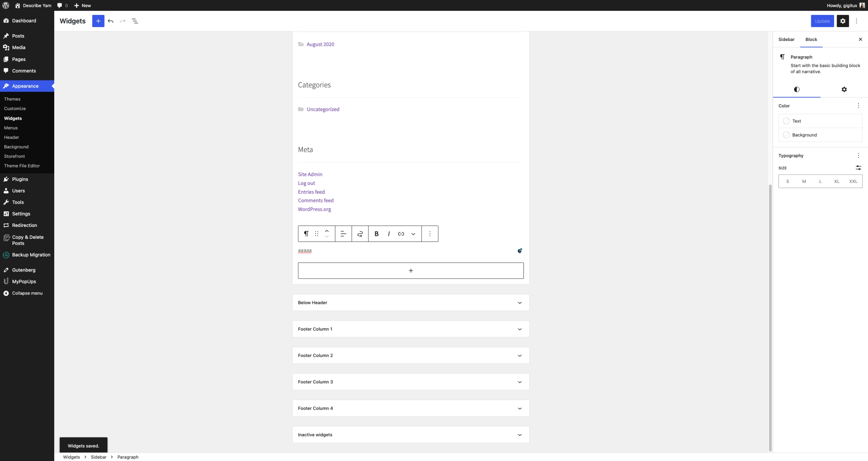Choose XL font size for the paragraph
868x461 pixels.
pos(837,181)
